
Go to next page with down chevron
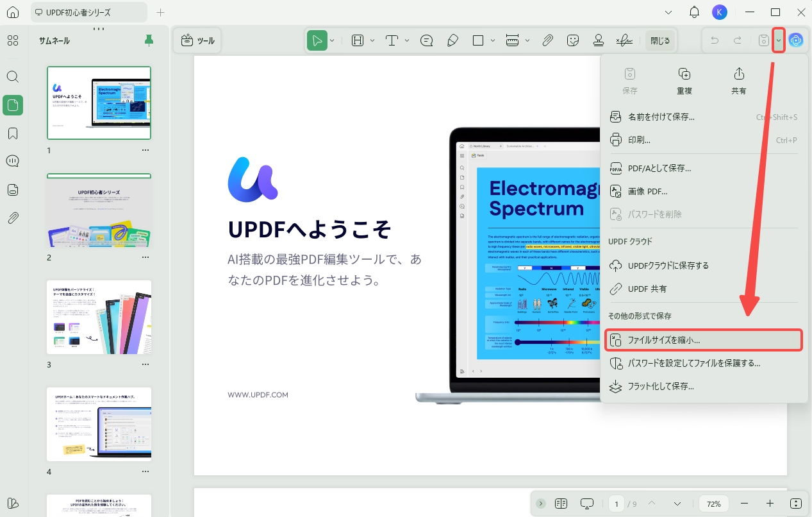[x=677, y=504]
